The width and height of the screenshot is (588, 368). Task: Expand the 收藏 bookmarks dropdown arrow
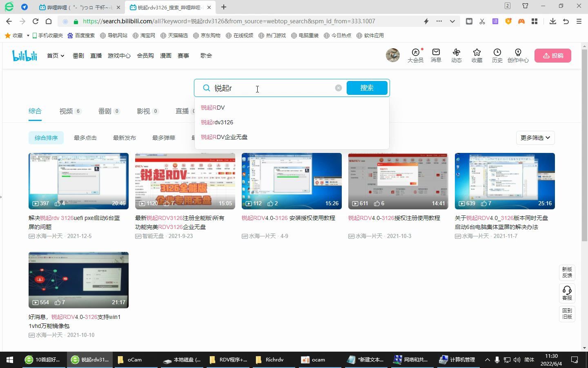point(28,36)
